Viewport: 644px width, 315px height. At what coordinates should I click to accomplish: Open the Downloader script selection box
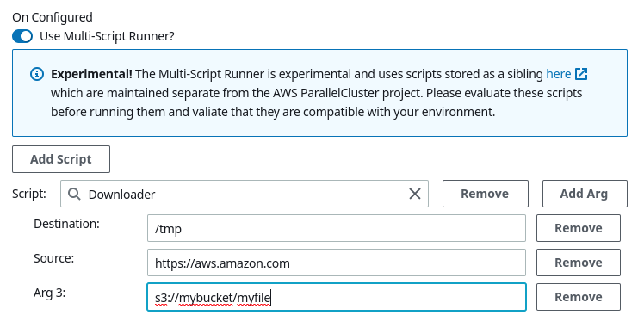245,194
